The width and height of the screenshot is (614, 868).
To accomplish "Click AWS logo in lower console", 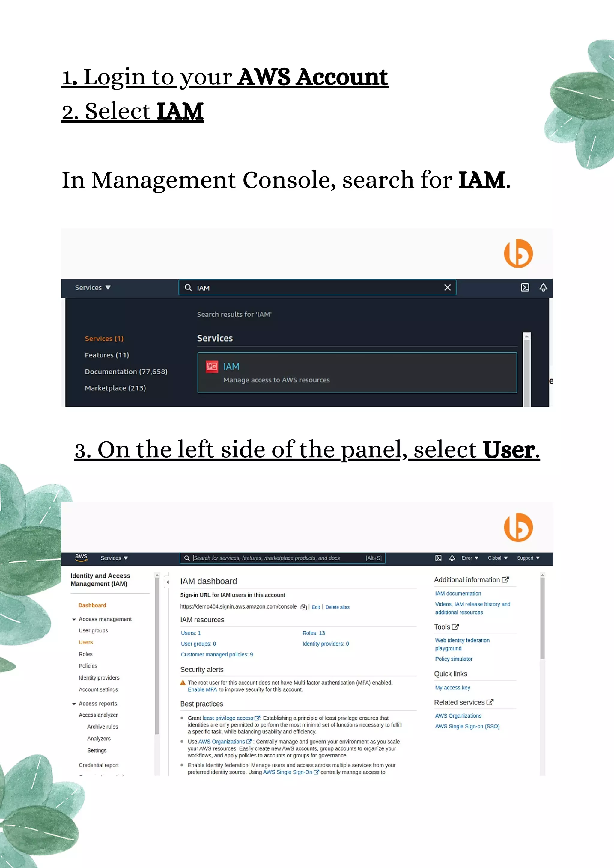I will [81, 557].
